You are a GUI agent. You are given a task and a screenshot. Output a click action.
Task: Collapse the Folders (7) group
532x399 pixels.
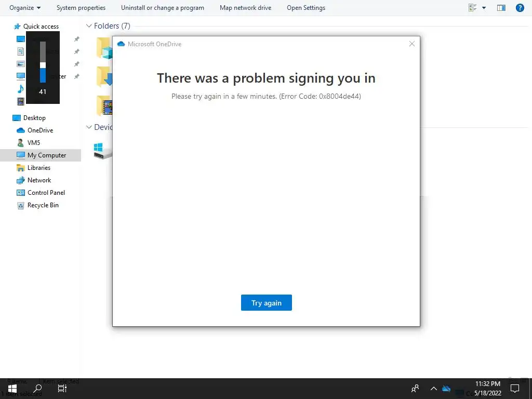pos(89,26)
